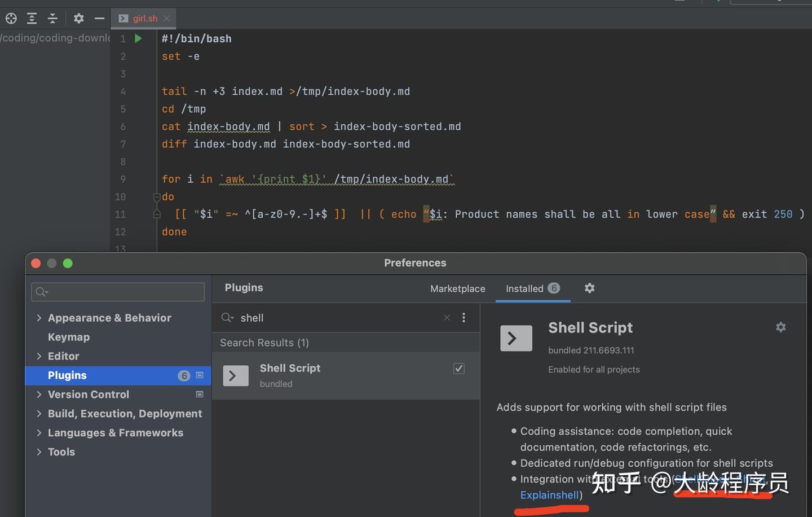Viewport: 812px width, 517px height.
Task: Expand the Editor settings node
Action: pos(39,356)
